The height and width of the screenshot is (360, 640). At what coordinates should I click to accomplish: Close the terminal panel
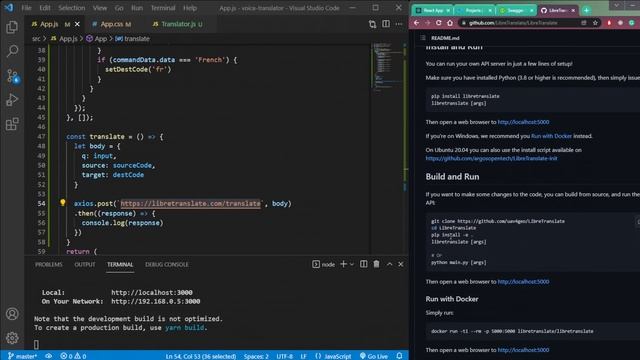coord(401,264)
